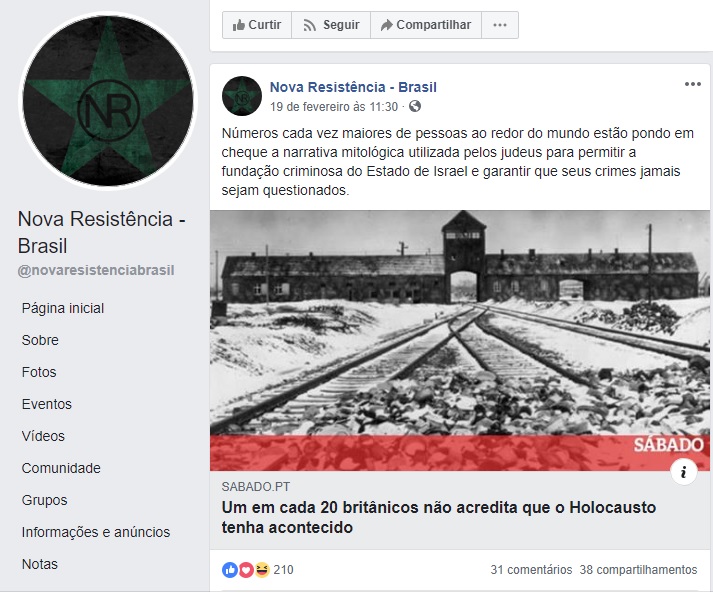Click the Curtir thumbs-up button
This screenshot has height=595, width=713.
click(x=257, y=25)
